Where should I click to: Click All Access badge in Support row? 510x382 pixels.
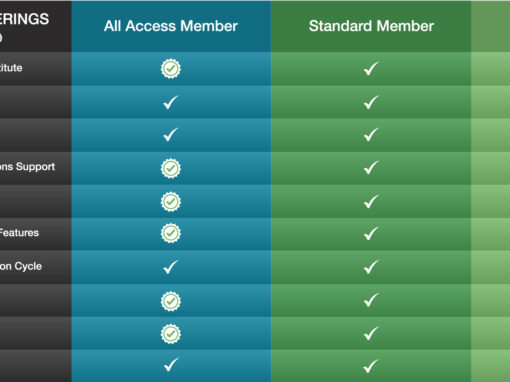coord(171,168)
